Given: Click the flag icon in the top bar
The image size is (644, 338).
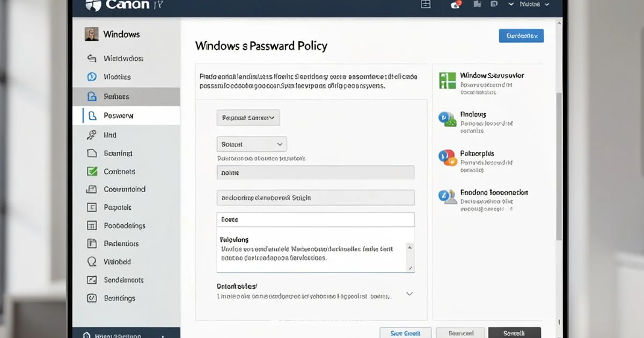Looking at the screenshot, I should 477,4.
